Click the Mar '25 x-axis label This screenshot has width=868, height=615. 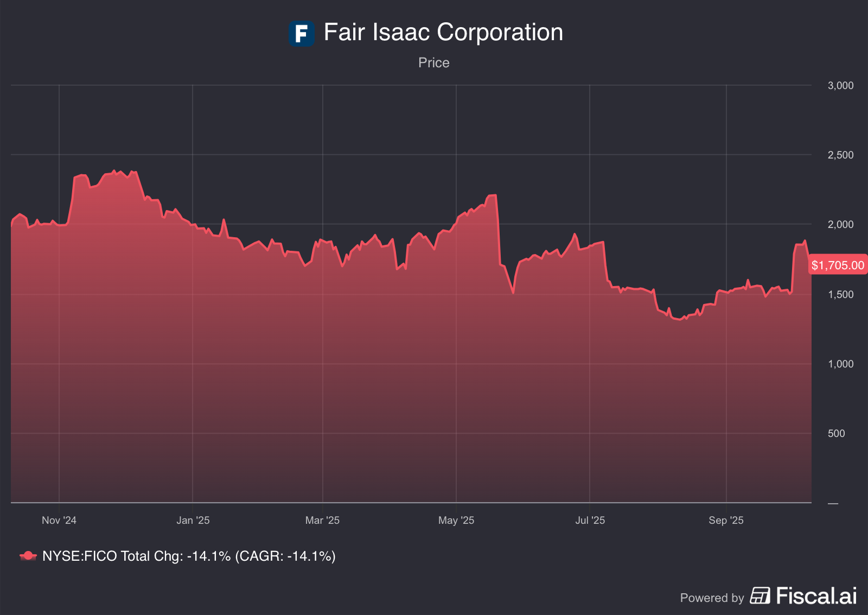tap(322, 520)
